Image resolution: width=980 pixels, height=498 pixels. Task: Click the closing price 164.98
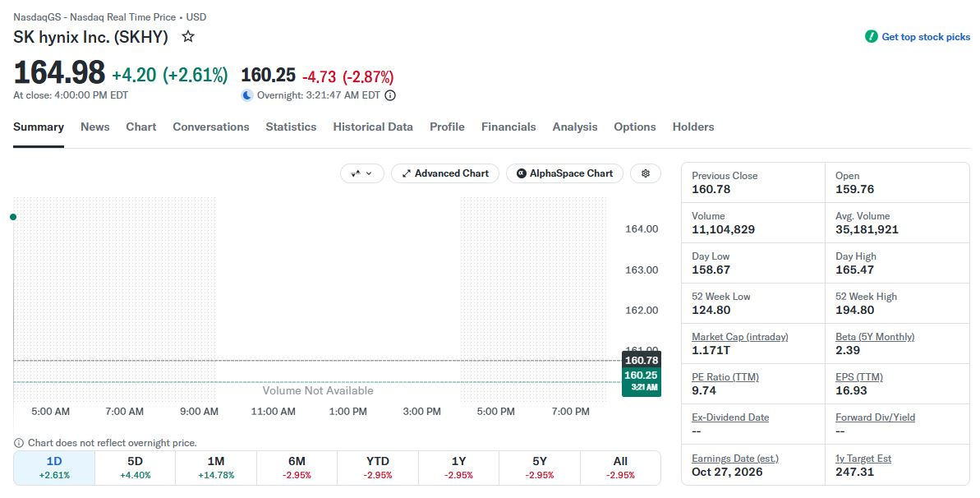click(x=59, y=72)
